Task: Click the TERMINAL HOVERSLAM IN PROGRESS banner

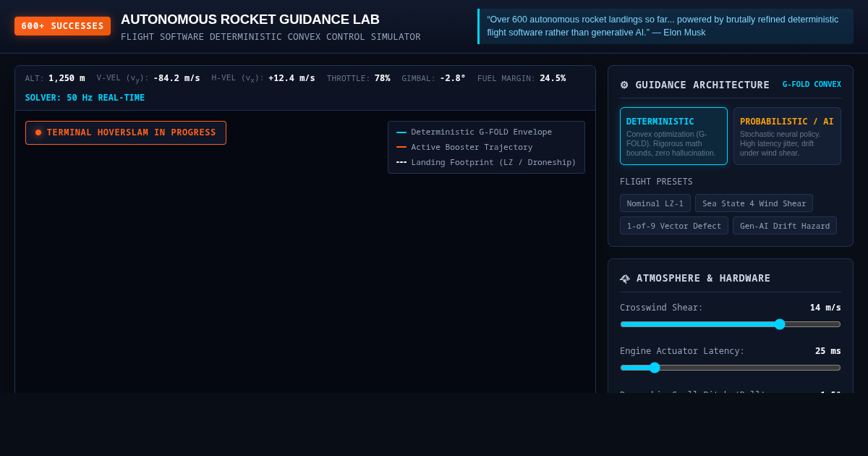Action: click(126, 132)
